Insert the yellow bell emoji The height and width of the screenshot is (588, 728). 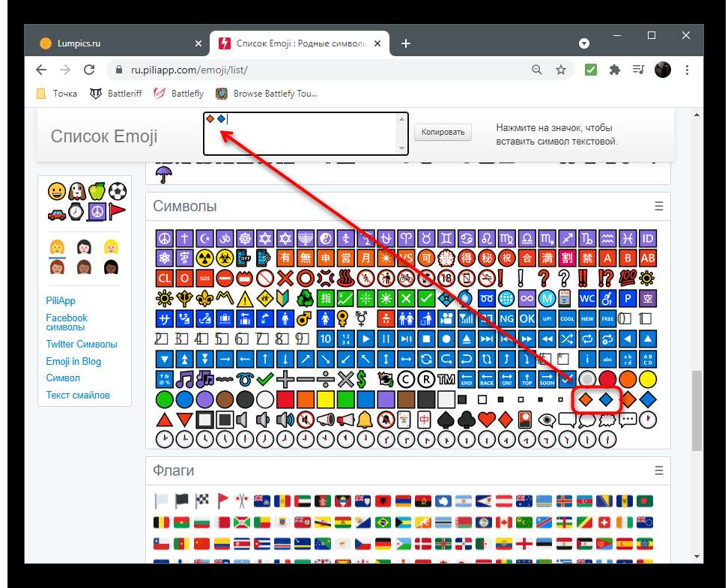tap(365, 419)
